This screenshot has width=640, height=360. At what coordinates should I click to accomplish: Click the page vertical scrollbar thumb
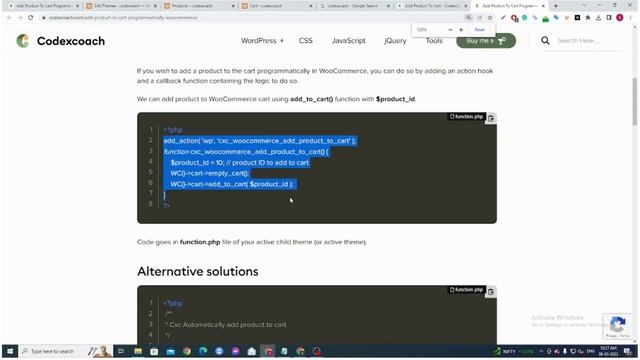635,102
